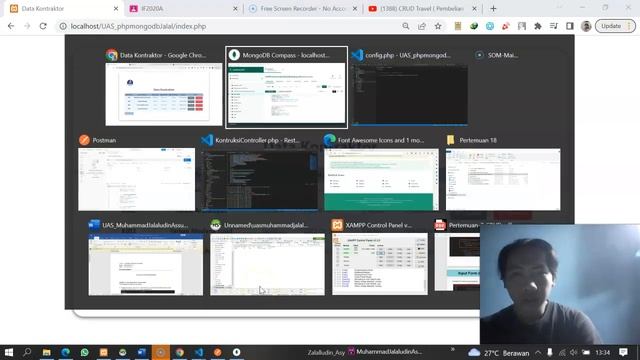Close the IF2020A tab
Screen dimensions: 640x360
click(x=235, y=9)
